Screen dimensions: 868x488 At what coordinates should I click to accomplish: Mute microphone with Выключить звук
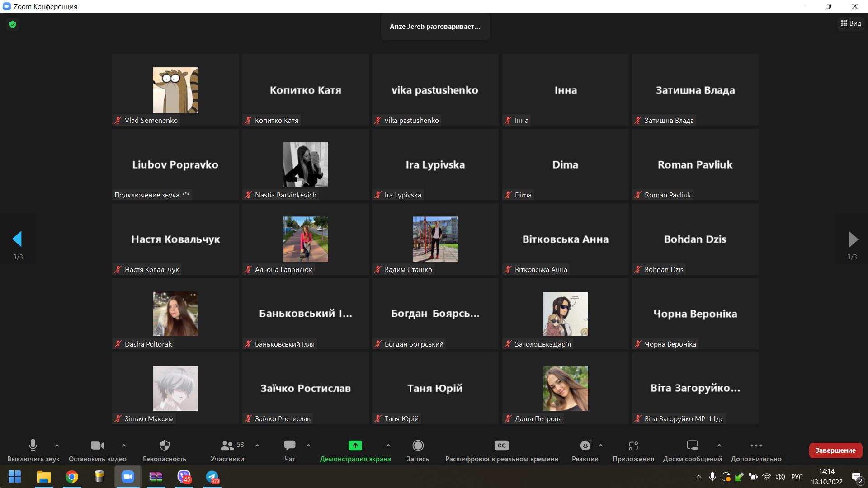(33, 446)
